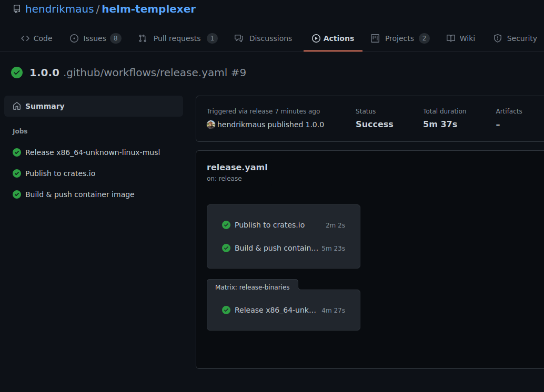Click the Discussions speech-bubble icon

coord(239,38)
